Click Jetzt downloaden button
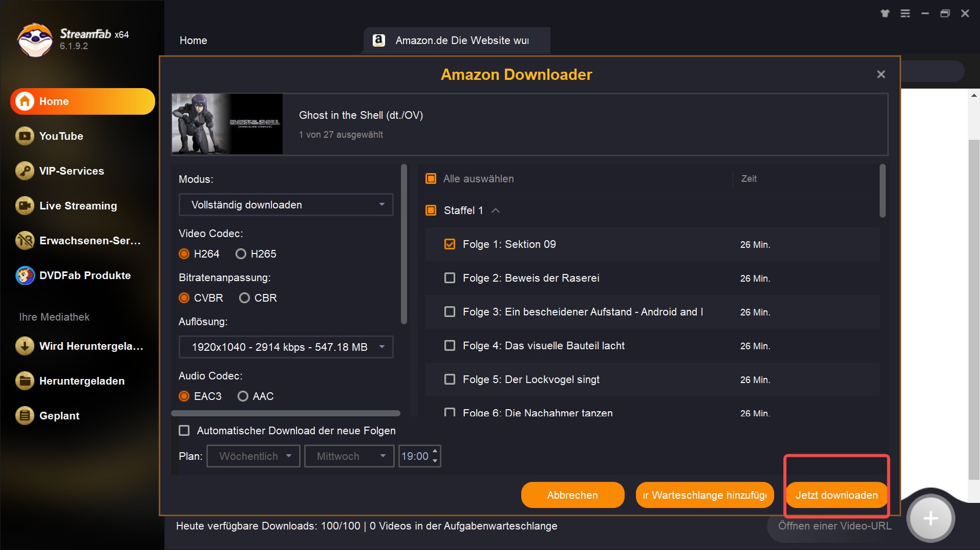The height and width of the screenshot is (550, 980). (x=837, y=495)
